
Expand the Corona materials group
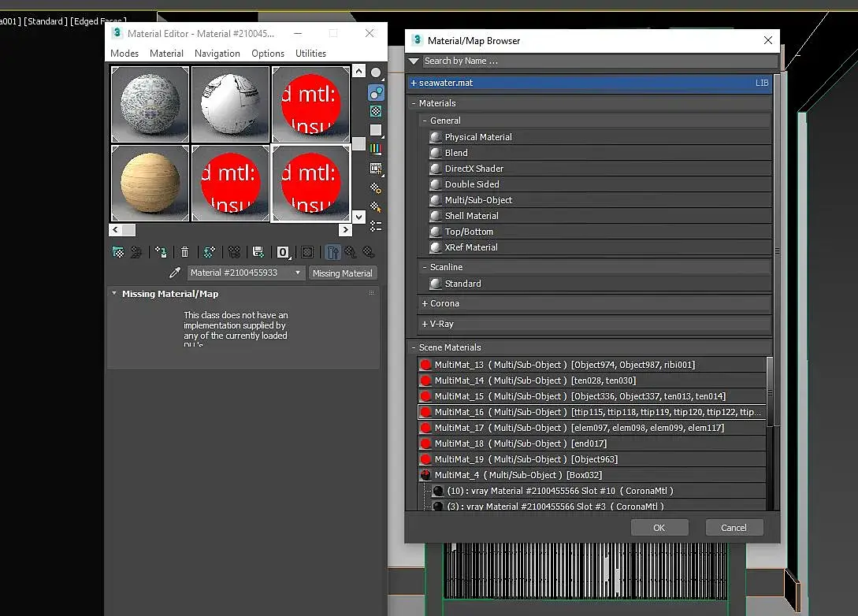tap(440, 303)
